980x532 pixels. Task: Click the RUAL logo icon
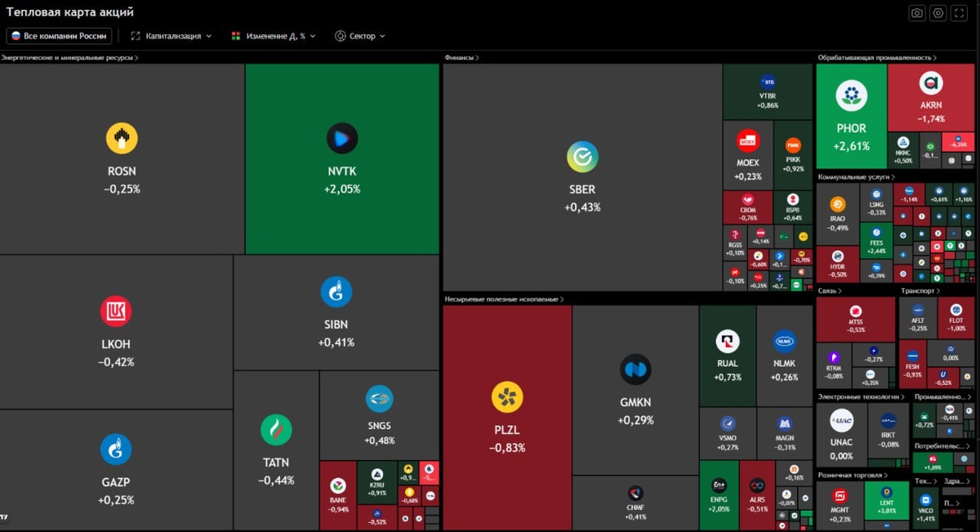pos(727,342)
